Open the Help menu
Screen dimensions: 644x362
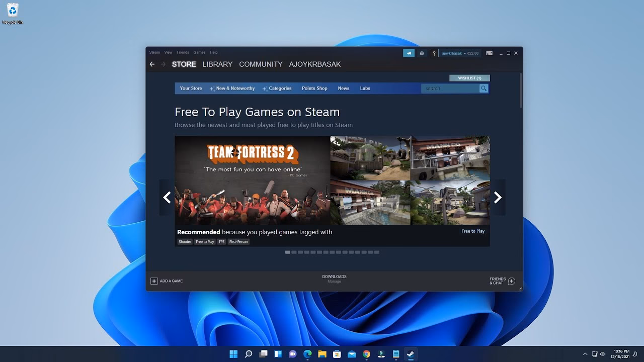214,52
